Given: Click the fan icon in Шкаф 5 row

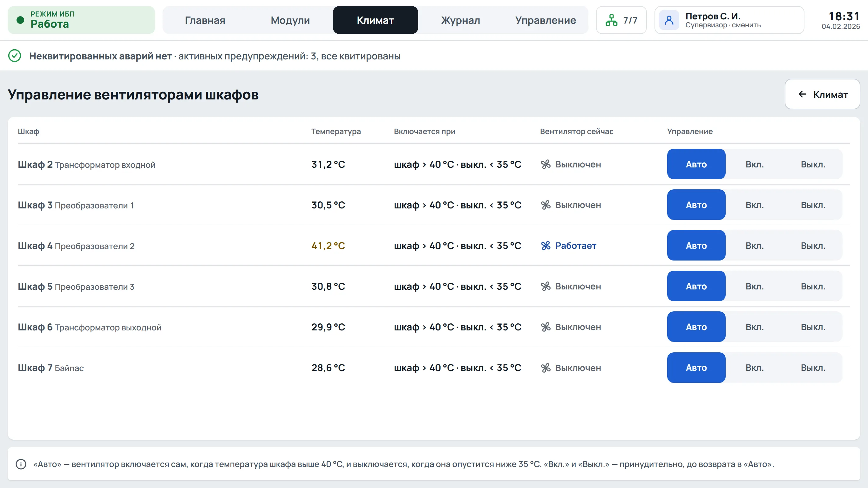Looking at the screenshot, I should tap(546, 287).
